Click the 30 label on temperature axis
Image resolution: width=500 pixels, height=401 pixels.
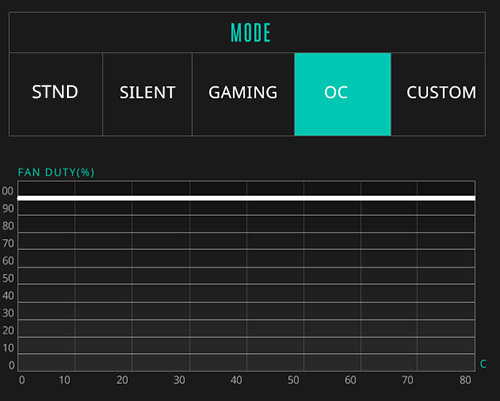tap(179, 380)
